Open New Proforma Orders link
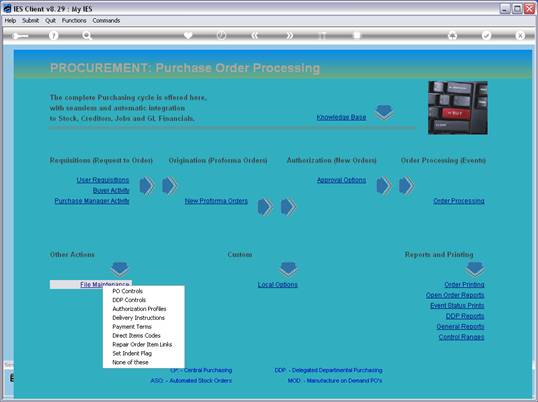 pos(216,201)
